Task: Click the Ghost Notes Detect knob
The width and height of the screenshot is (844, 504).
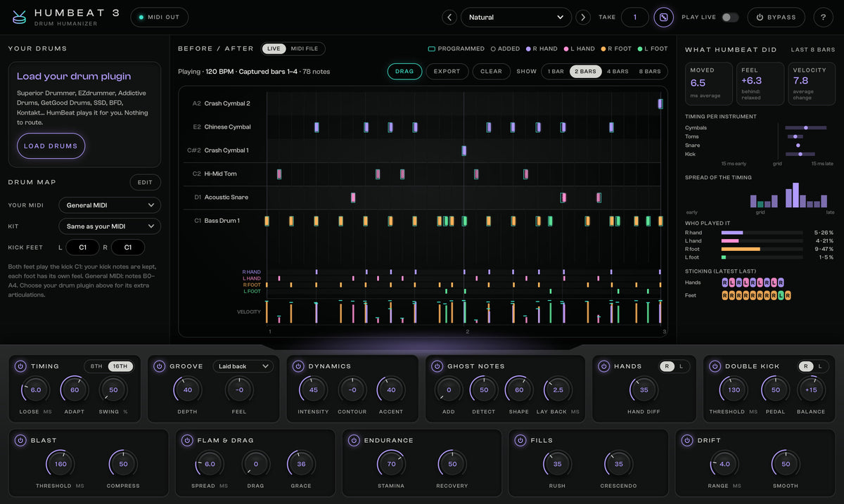Action: (x=484, y=389)
